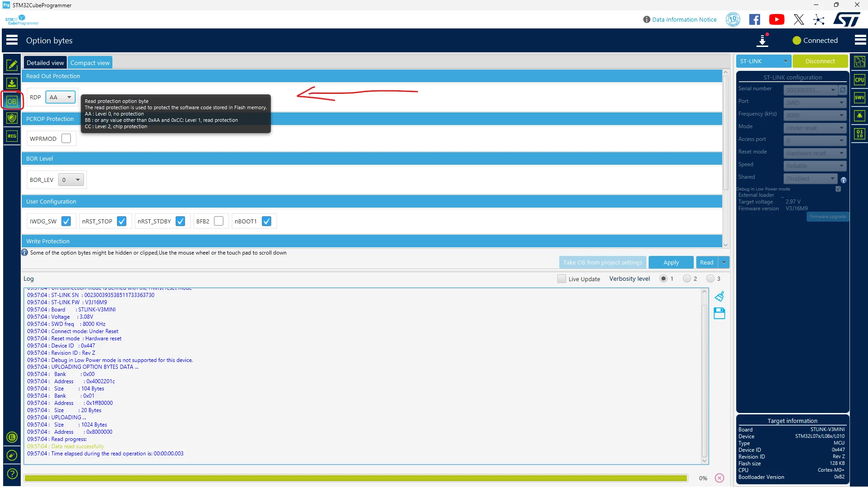Click the Shared mode info icon
This screenshot has height=487, width=868.
pyautogui.click(x=843, y=180)
